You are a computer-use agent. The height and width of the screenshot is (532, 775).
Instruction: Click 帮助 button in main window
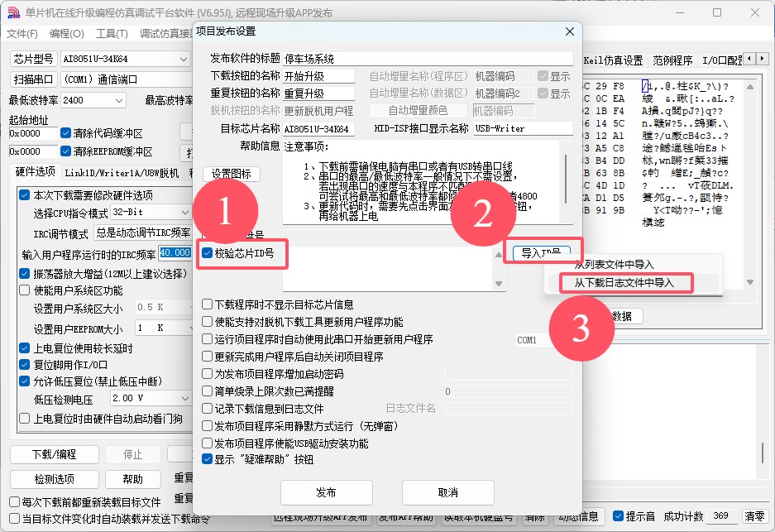tap(132, 479)
